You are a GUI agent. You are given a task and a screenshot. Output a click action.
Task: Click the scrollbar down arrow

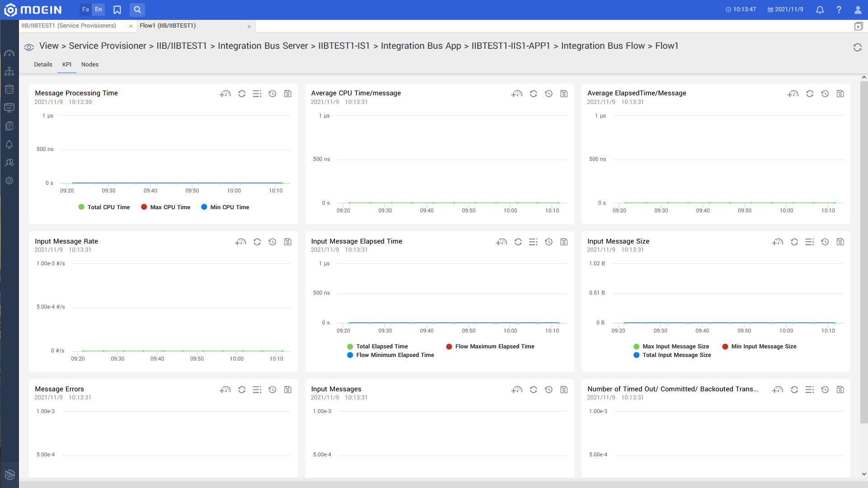[863, 474]
